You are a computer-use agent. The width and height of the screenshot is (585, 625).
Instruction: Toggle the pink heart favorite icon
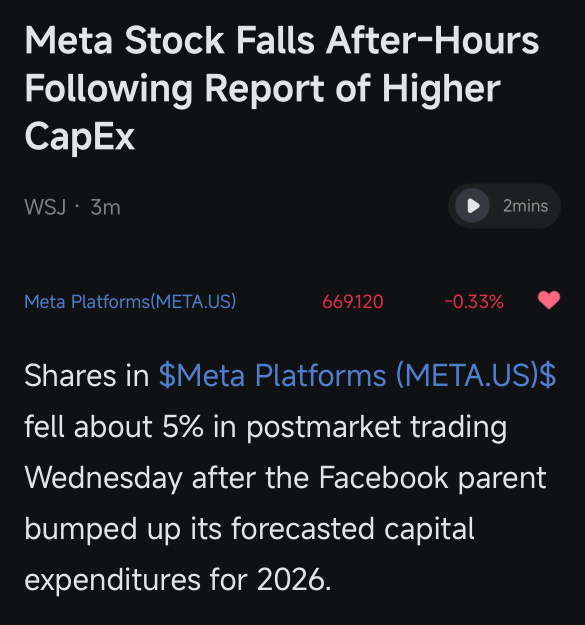point(549,300)
